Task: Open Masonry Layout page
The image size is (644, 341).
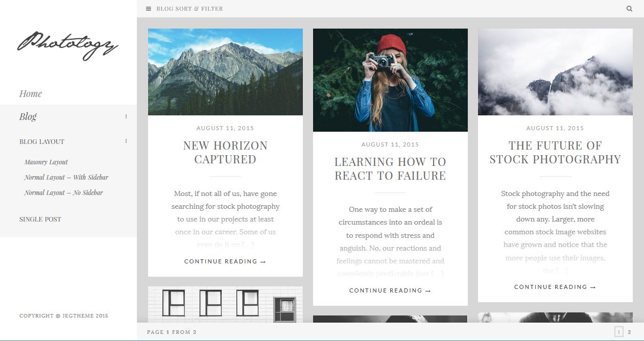Action: click(46, 162)
